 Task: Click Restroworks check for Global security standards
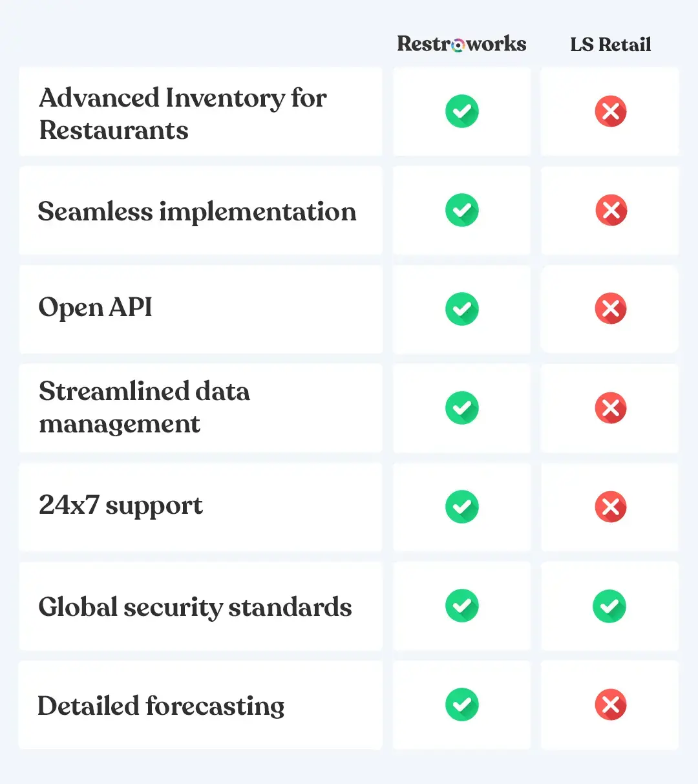click(x=461, y=606)
